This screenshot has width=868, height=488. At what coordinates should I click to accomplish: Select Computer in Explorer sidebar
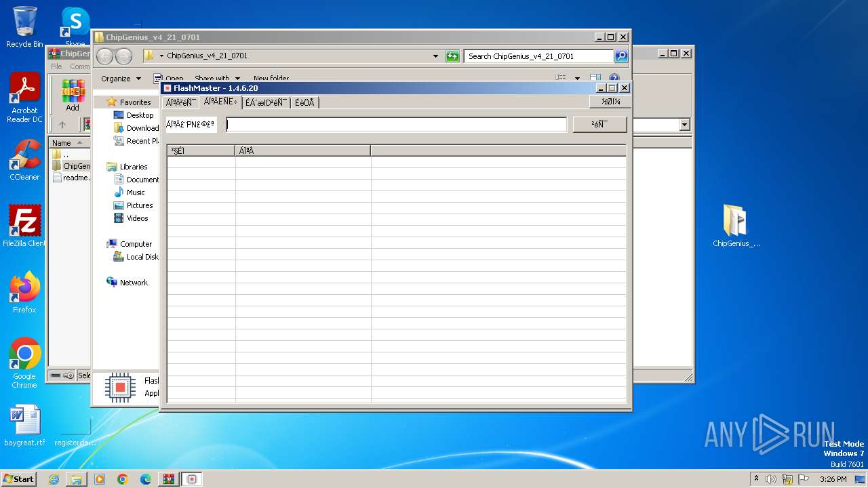tap(130, 244)
